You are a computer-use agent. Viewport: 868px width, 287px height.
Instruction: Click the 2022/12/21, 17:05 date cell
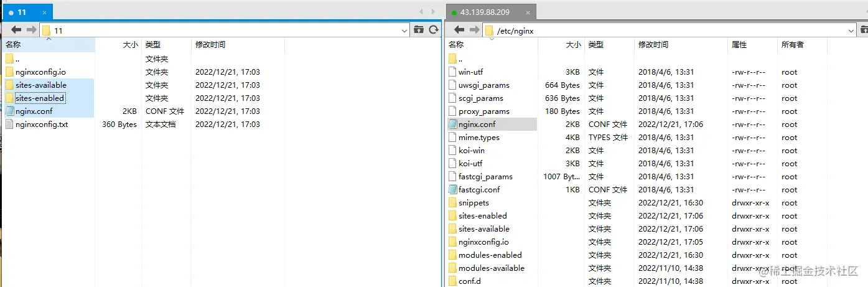671,242
